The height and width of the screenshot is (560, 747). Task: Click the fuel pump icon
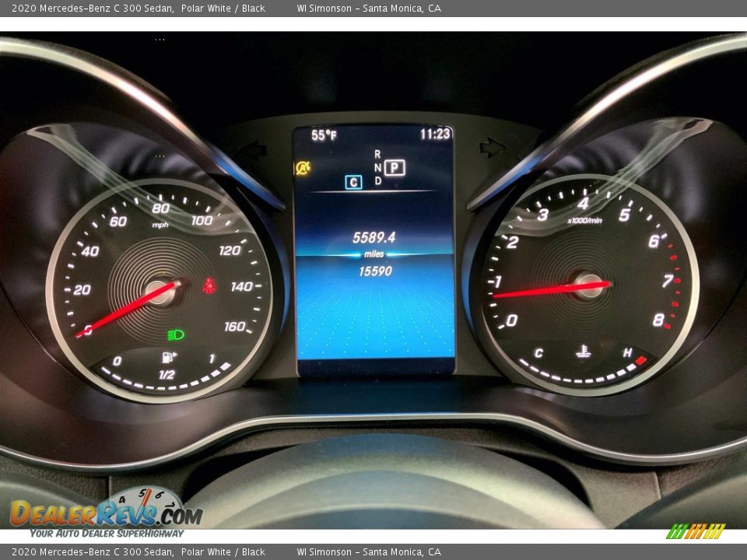click(x=167, y=358)
